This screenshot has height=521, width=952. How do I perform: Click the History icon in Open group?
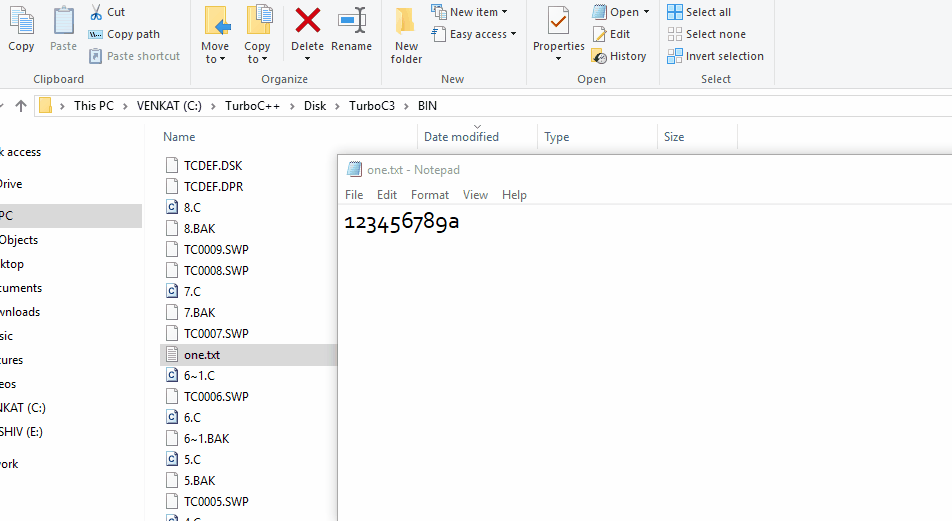click(599, 56)
